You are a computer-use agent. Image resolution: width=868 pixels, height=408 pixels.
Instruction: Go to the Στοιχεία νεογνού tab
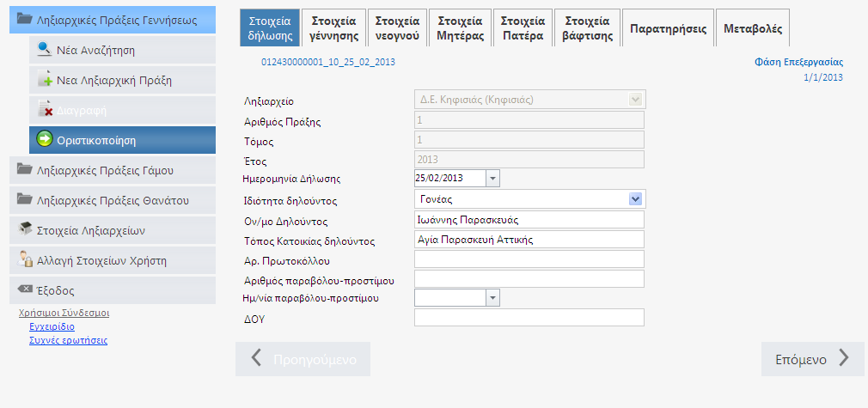pyautogui.click(x=397, y=29)
